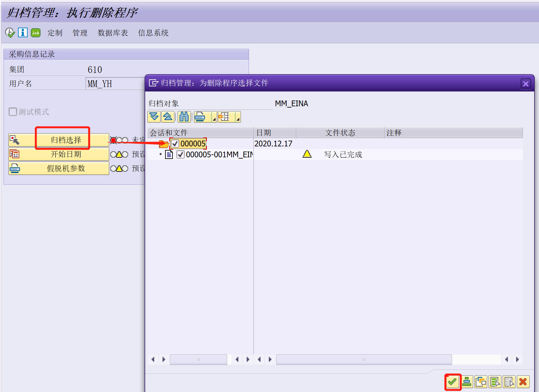Image resolution: width=539 pixels, height=392 pixels.
Task: Click the 开始日期 button
Action: coord(59,154)
